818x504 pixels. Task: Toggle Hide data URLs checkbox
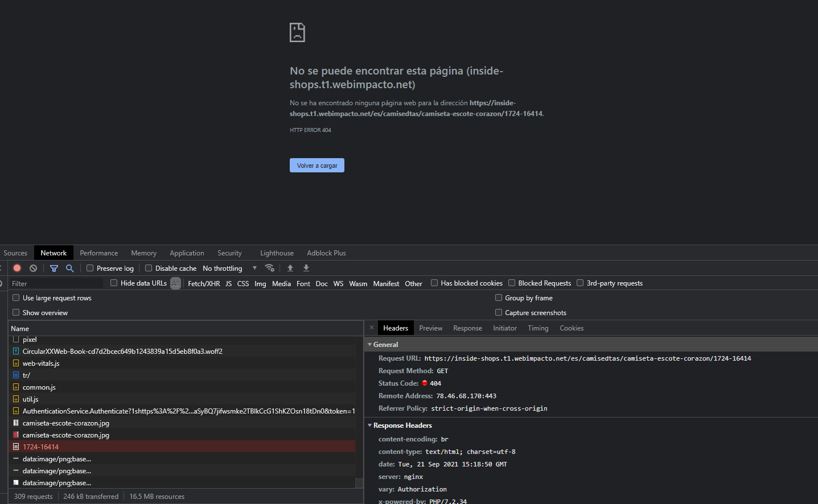(114, 283)
